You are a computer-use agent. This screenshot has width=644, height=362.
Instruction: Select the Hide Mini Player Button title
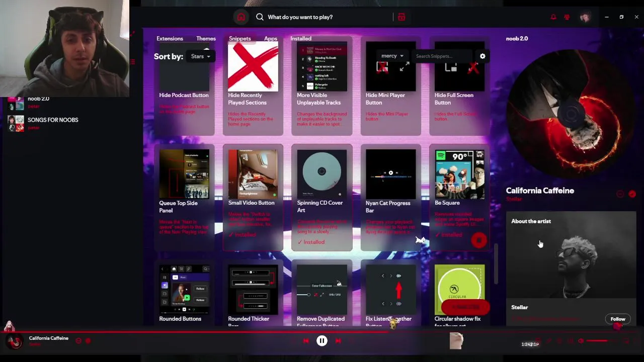[386, 99]
